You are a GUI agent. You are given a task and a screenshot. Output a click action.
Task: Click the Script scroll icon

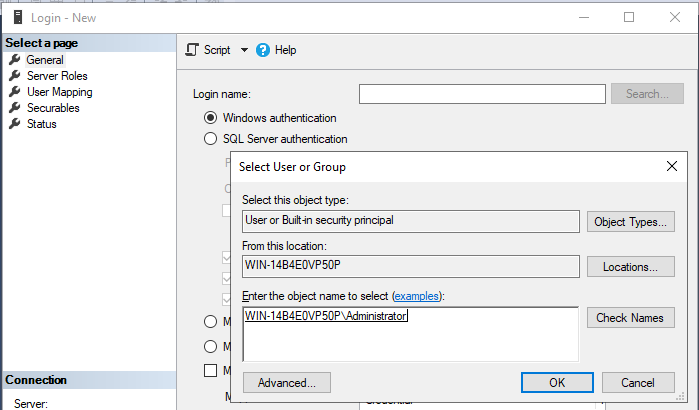click(x=192, y=50)
